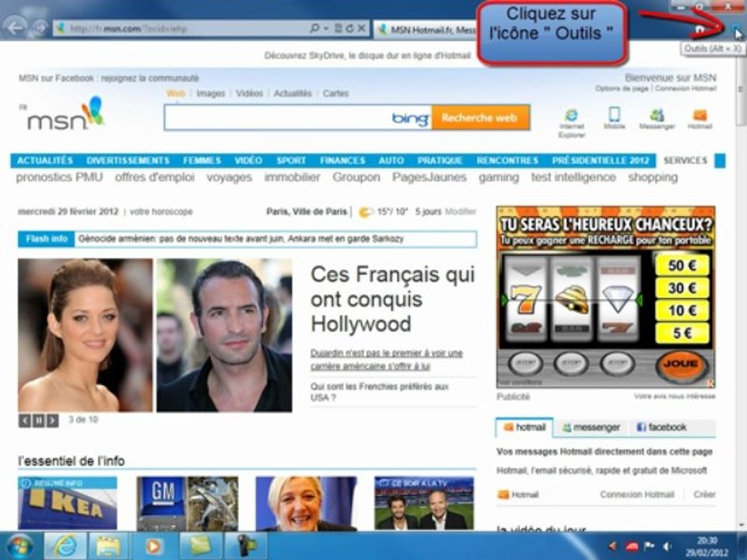Open the Flash info headline
Image resolution: width=747 pixels, height=560 pixels.
(x=240, y=239)
